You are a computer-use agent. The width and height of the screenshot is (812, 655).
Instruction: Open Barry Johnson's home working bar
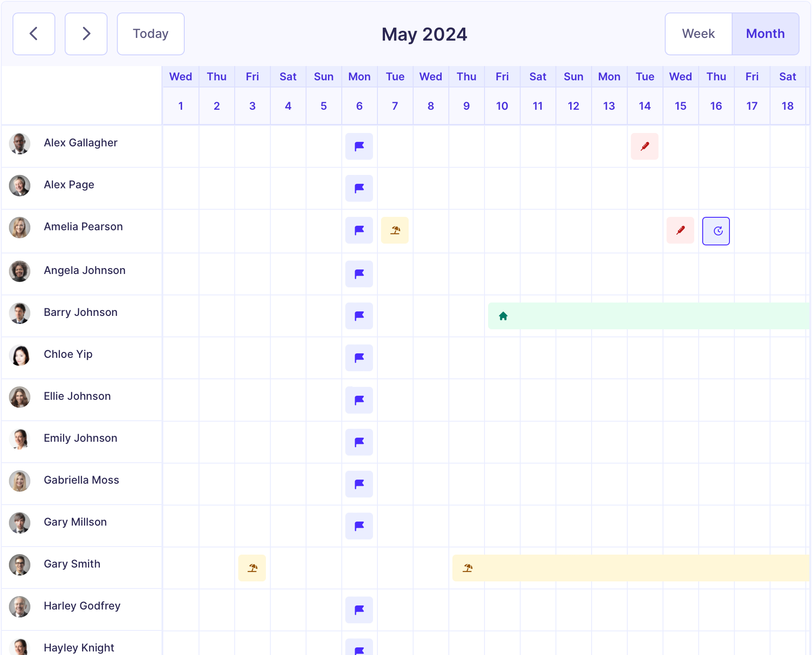647,316
